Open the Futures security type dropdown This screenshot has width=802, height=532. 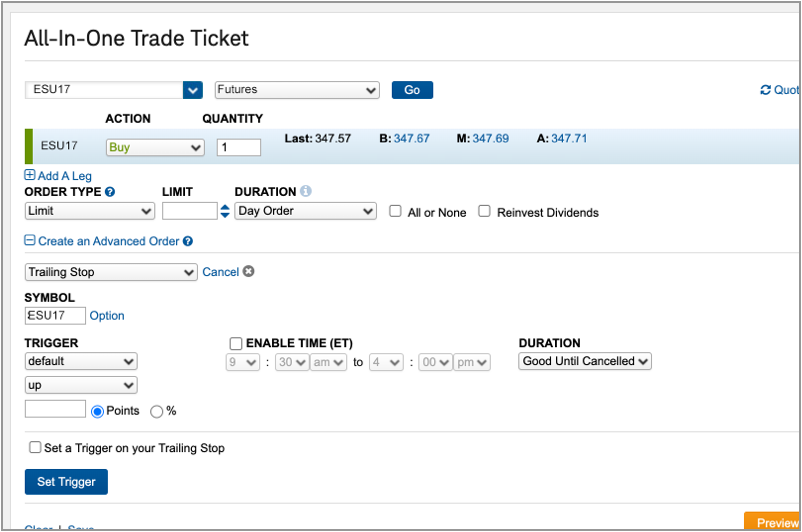coord(297,90)
